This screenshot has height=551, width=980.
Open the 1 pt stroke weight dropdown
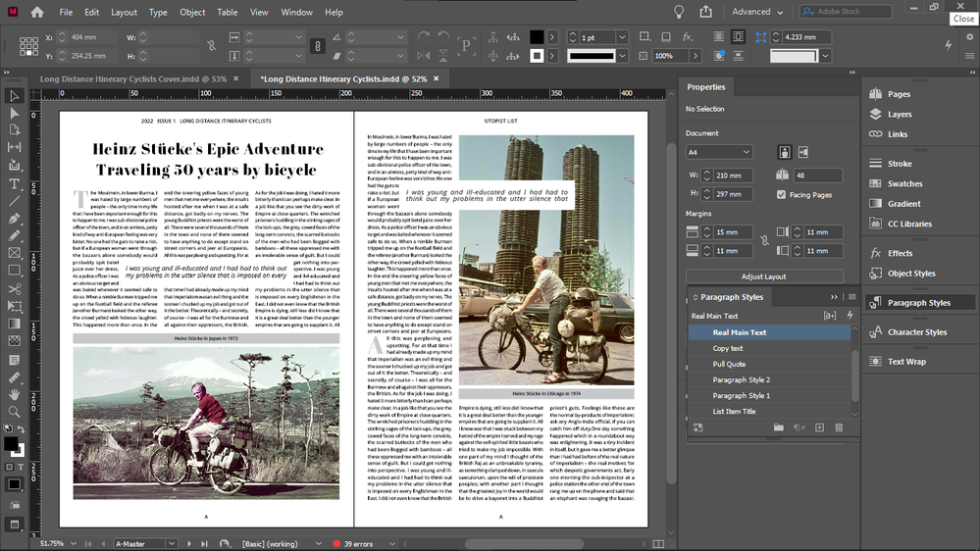click(x=622, y=37)
